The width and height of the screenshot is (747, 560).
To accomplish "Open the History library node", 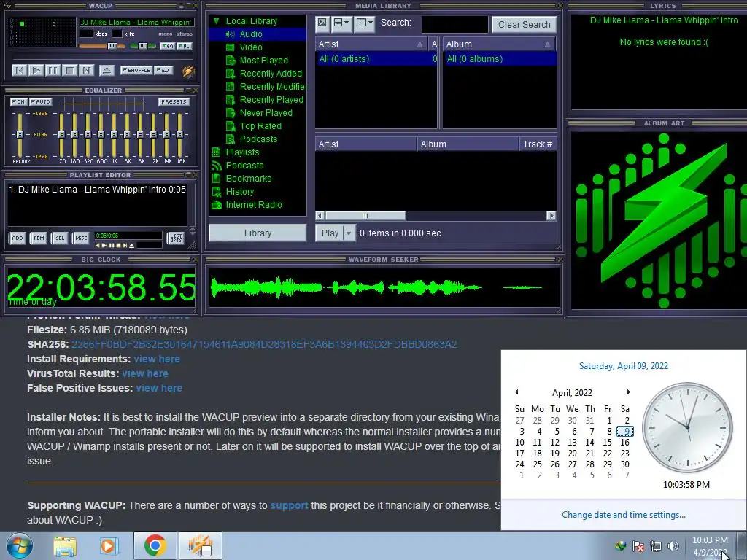I will click(x=239, y=192).
